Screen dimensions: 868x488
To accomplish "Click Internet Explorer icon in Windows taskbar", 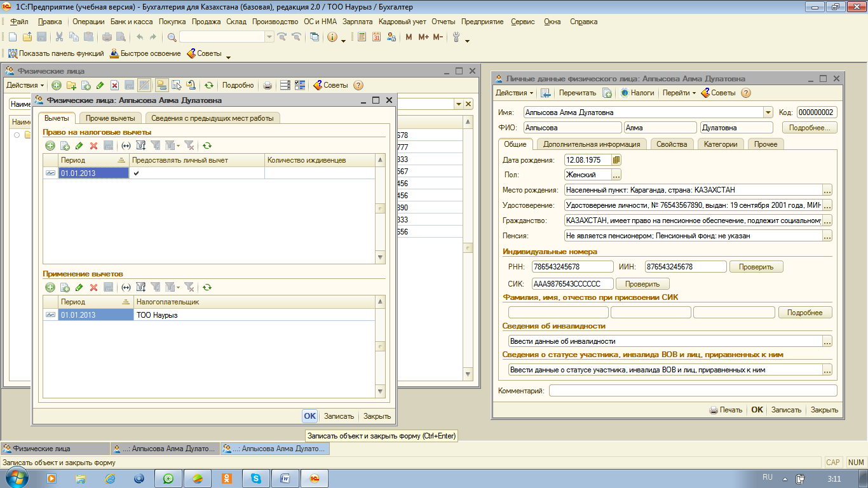I will point(110,478).
